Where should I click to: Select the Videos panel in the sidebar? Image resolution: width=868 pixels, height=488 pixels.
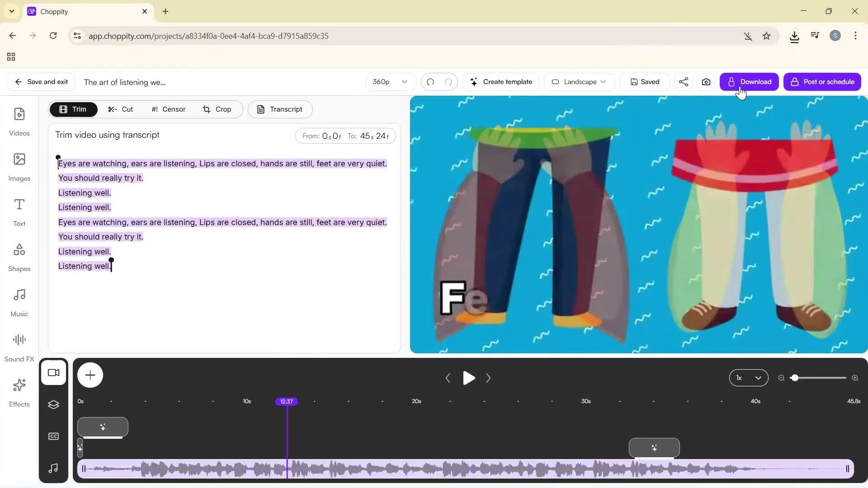(19, 121)
